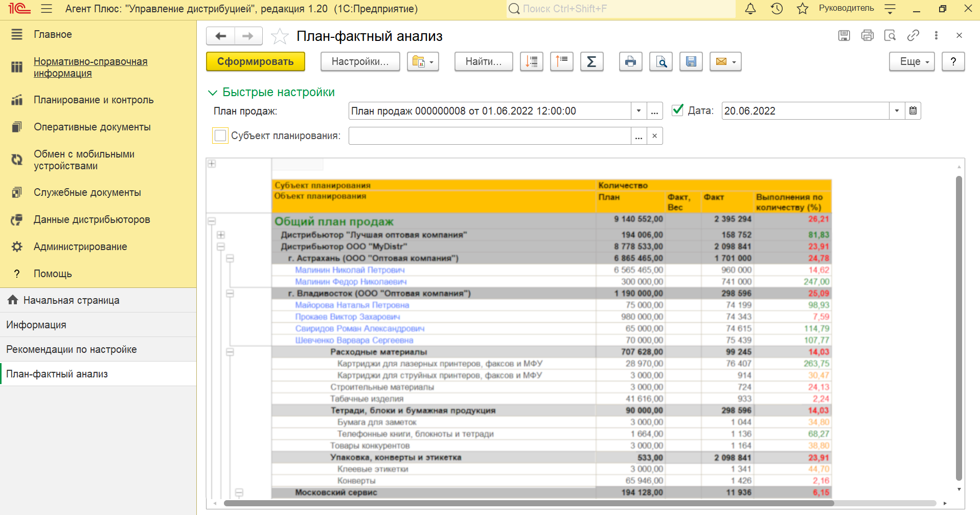Open history clock icon
980x515 pixels.
click(x=777, y=9)
